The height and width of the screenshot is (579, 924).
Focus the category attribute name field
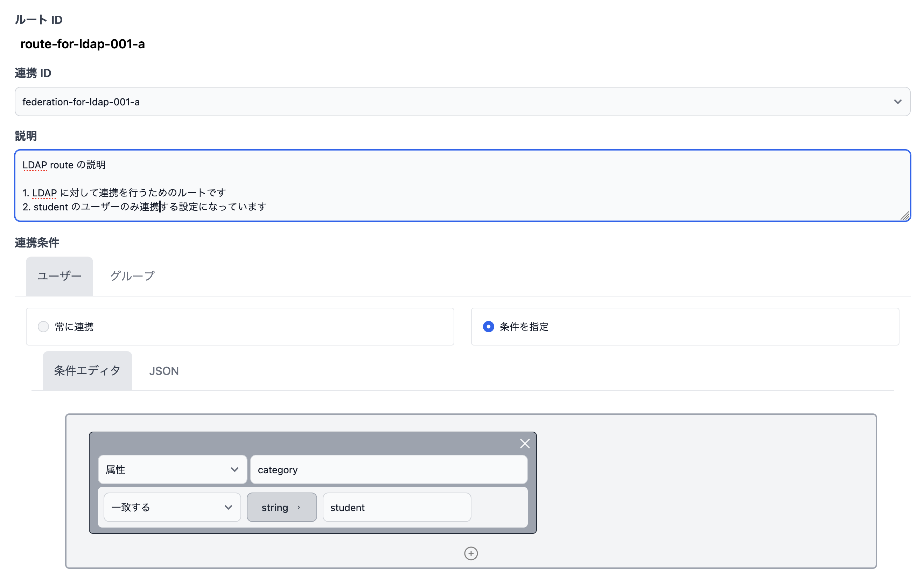point(389,469)
